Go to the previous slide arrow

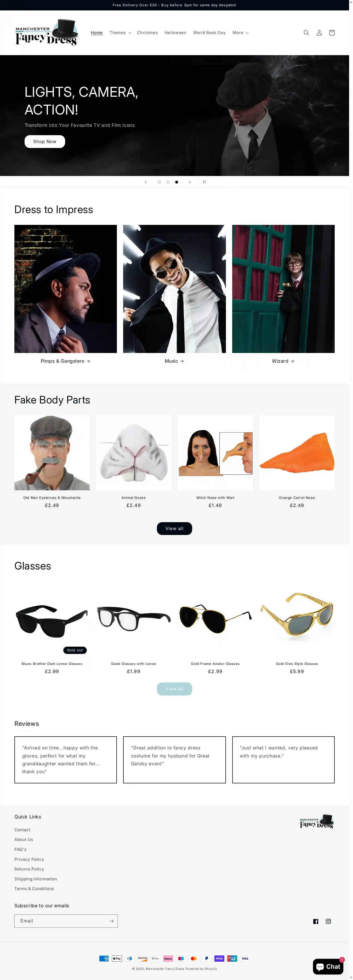click(x=146, y=182)
